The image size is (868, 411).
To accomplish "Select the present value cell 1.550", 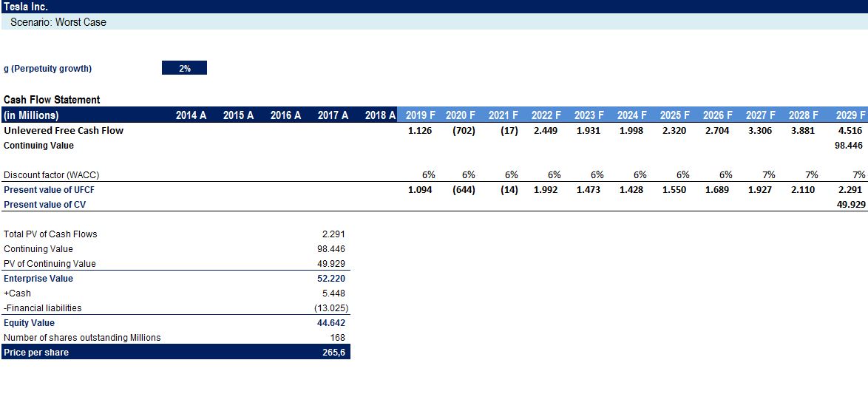I will (674, 190).
